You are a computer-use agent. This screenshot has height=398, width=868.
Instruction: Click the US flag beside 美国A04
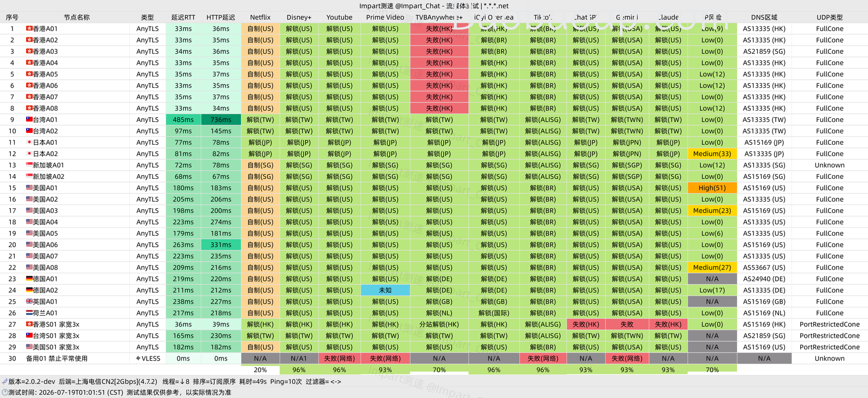[x=29, y=222]
